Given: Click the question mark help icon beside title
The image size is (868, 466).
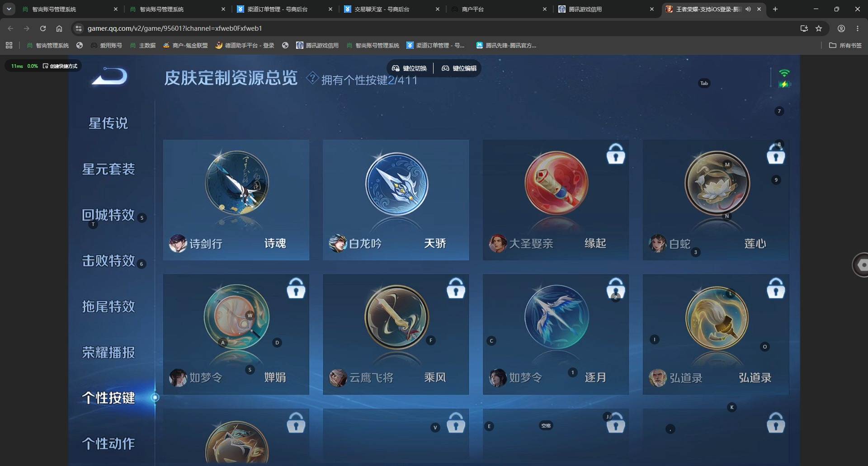Looking at the screenshot, I should click(x=312, y=78).
